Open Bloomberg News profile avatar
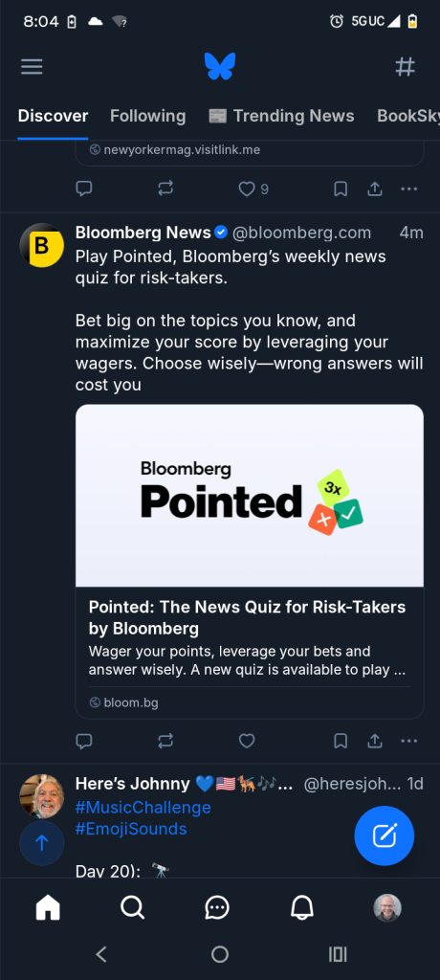Screen dimensions: 440x980 coord(42,245)
